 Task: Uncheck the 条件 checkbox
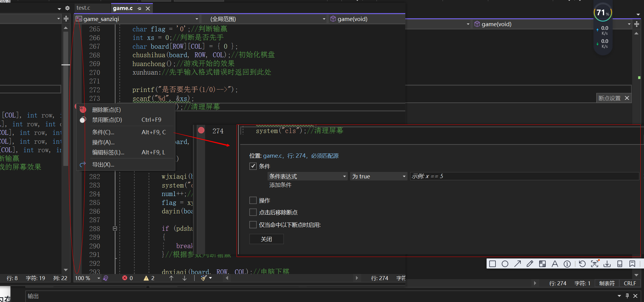(x=253, y=166)
